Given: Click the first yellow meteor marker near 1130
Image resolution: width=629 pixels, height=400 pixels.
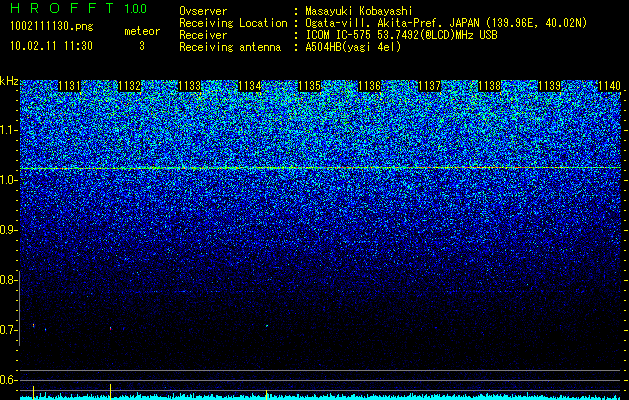Looking at the screenshot, I should (33, 392).
